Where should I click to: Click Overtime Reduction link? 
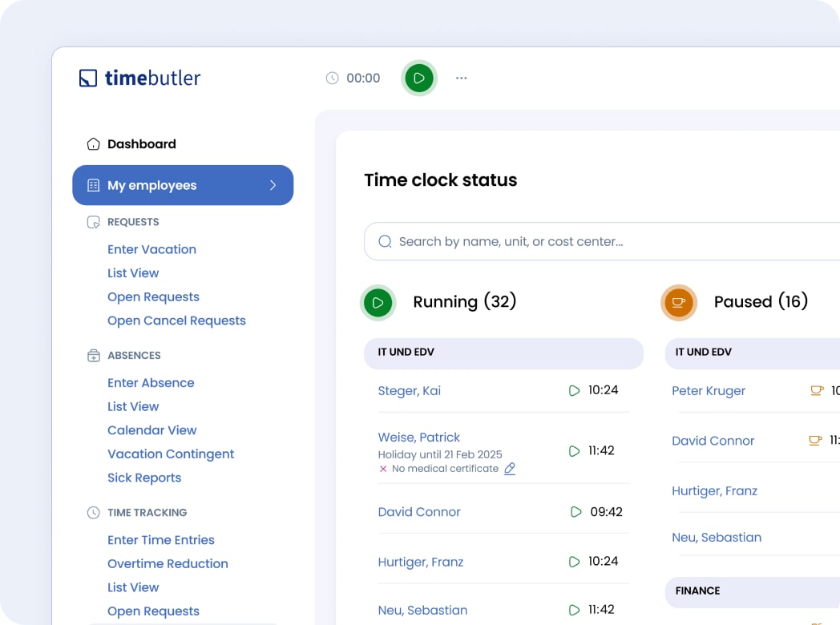168,563
